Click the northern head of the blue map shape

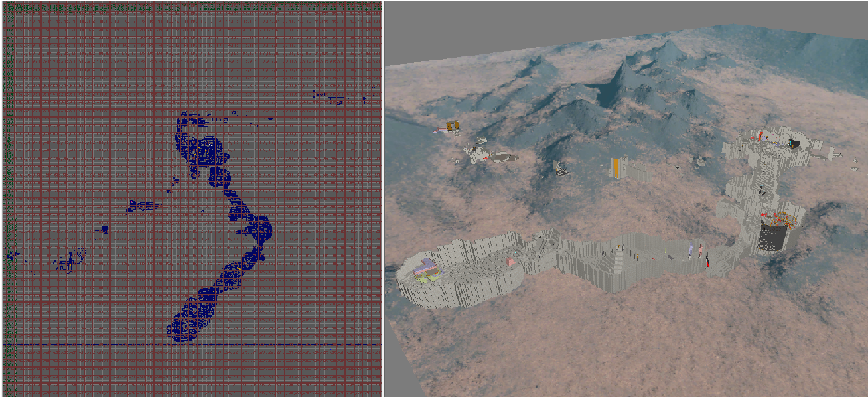click(x=192, y=121)
